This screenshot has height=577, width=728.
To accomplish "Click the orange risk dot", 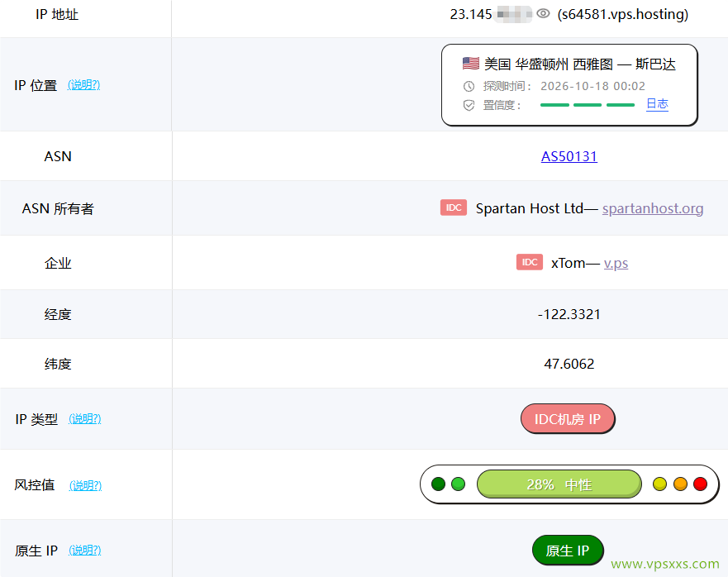I will coord(680,484).
